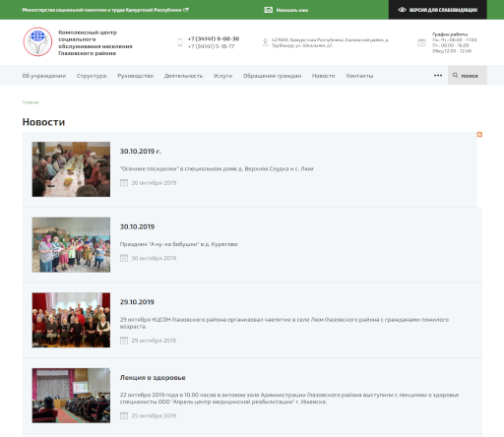
Task: Open the Лекция о здоровье news article
Action: (153, 378)
